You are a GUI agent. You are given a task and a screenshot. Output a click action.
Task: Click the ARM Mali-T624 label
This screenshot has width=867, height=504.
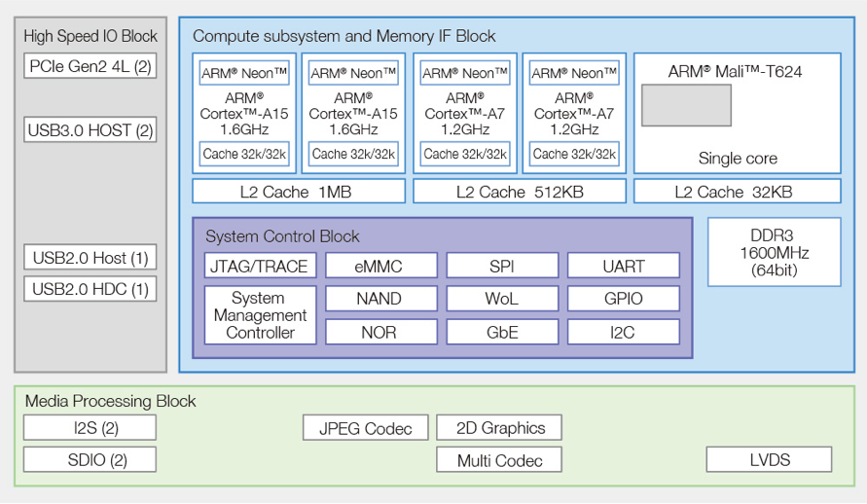(x=735, y=72)
